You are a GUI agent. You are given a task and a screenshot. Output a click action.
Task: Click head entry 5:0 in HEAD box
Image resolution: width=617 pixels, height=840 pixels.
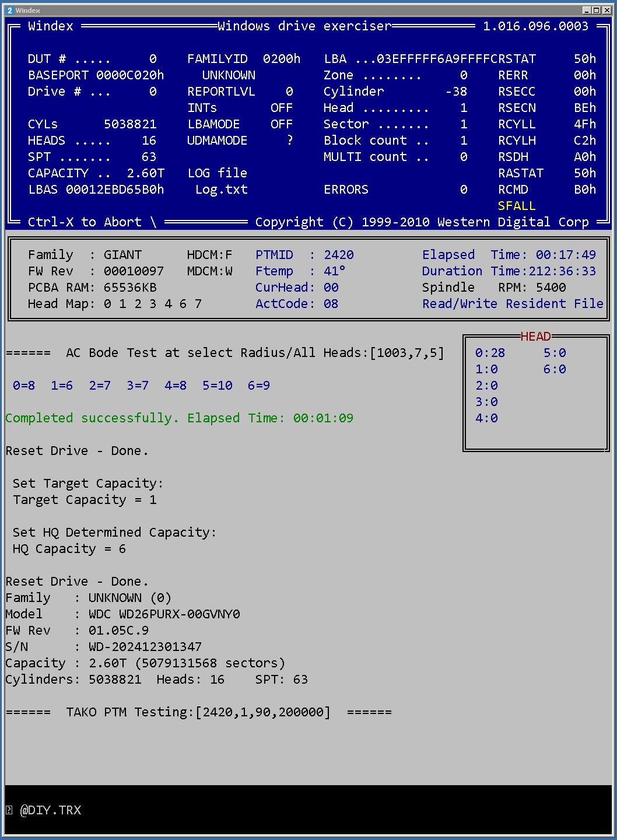555,353
